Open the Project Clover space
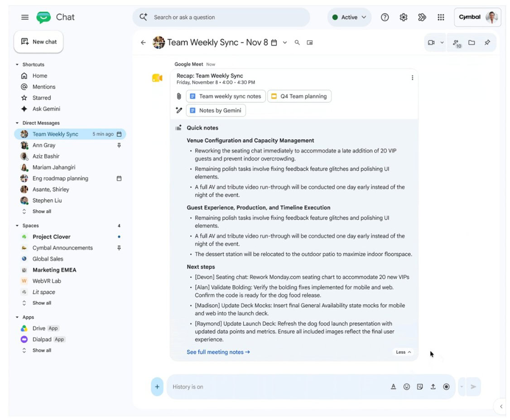 (51, 237)
